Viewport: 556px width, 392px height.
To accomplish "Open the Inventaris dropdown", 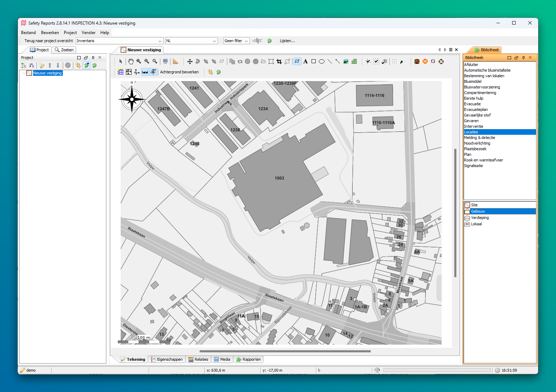I will 119,41.
